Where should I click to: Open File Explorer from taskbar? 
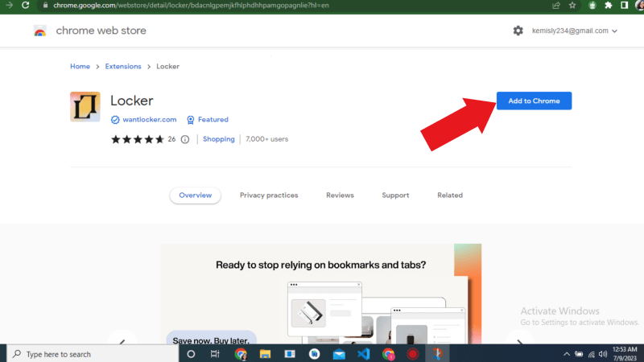click(266, 354)
